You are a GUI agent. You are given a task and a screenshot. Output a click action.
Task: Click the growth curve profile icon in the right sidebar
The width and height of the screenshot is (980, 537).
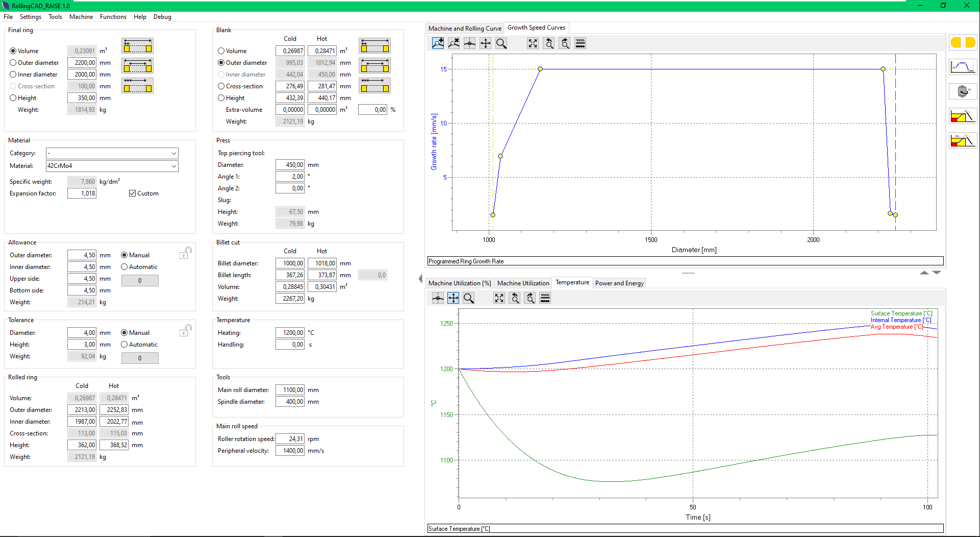pyautogui.click(x=963, y=66)
